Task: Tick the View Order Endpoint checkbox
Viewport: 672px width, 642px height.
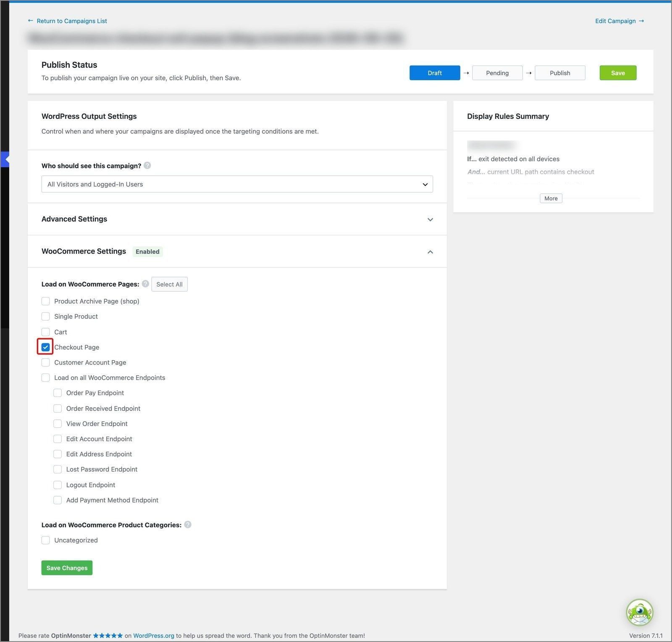Action: click(58, 424)
